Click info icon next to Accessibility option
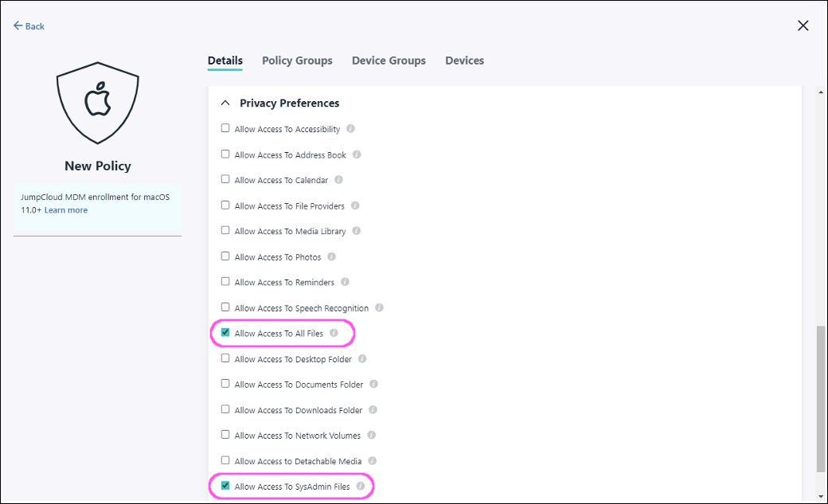 [350, 129]
